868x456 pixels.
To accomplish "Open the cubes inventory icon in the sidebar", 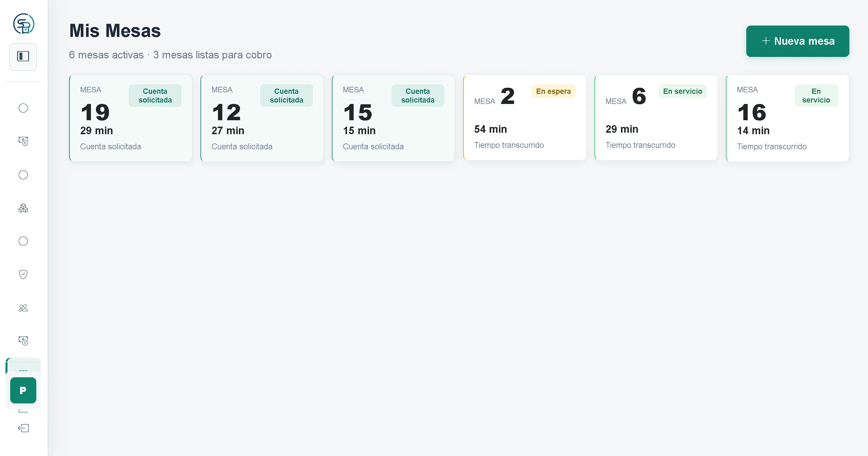I will pos(23,208).
